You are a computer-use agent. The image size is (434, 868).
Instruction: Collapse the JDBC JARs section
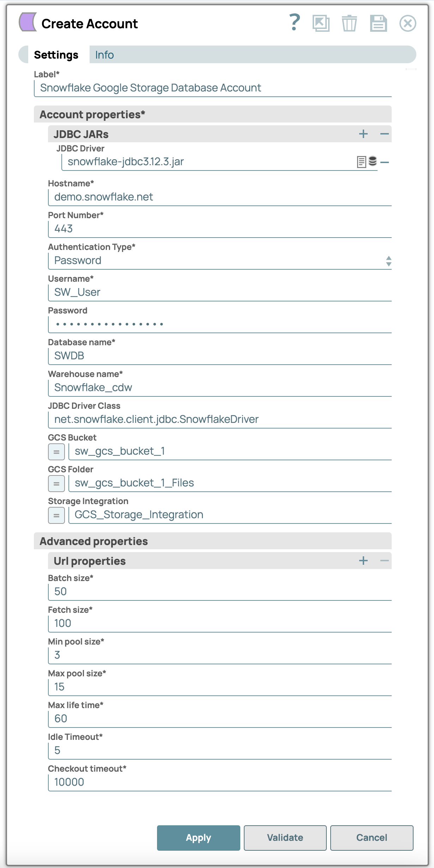pyautogui.click(x=385, y=134)
